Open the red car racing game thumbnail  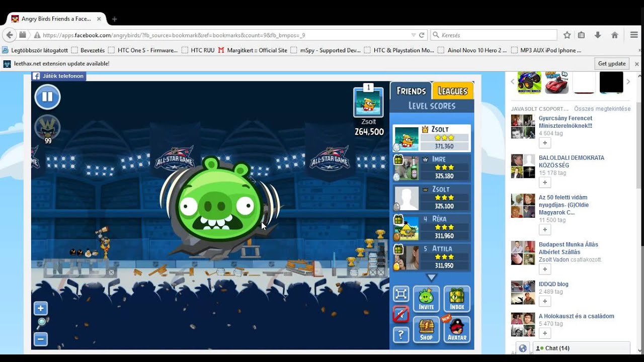(x=556, y=82)
